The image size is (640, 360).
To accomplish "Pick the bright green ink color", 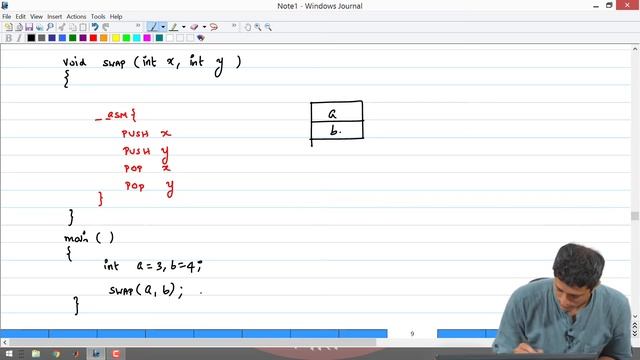I will pos(126,38).
